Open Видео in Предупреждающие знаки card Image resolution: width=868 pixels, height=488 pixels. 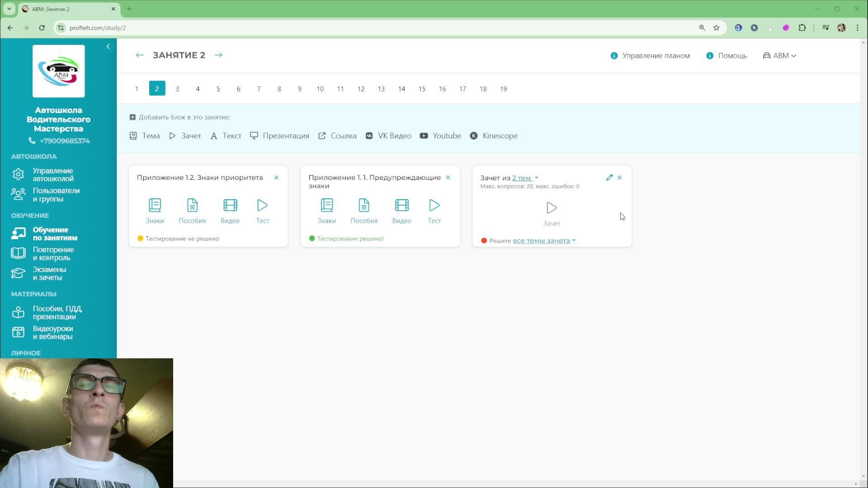point(401,211)
